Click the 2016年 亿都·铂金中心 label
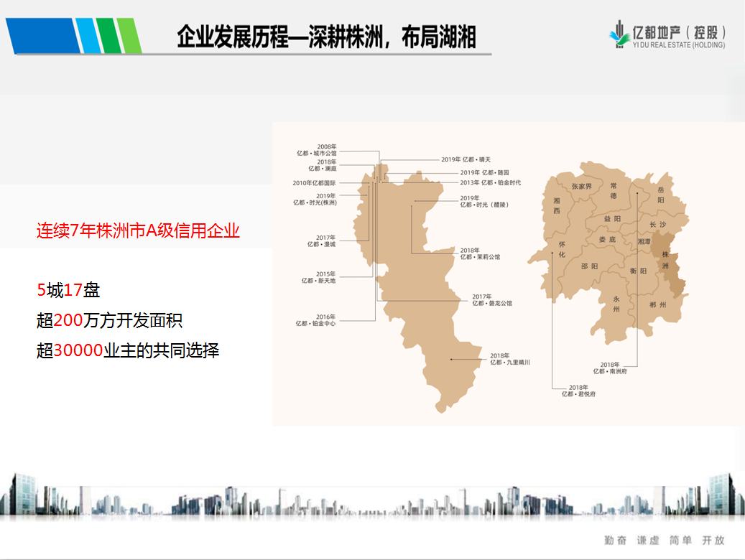The width and height of the screenshot is (745, 560). (316, 320)
